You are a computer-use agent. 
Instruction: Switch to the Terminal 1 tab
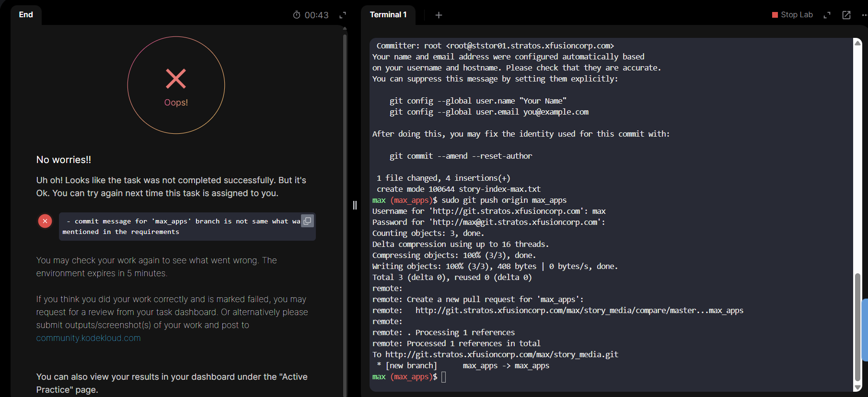(x=388, y=15)
